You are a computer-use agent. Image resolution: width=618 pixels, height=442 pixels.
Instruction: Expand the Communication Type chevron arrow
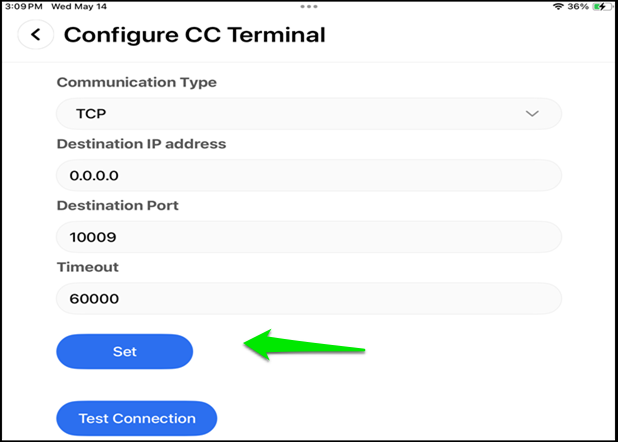pyautogui.click(x=532, y=114)
